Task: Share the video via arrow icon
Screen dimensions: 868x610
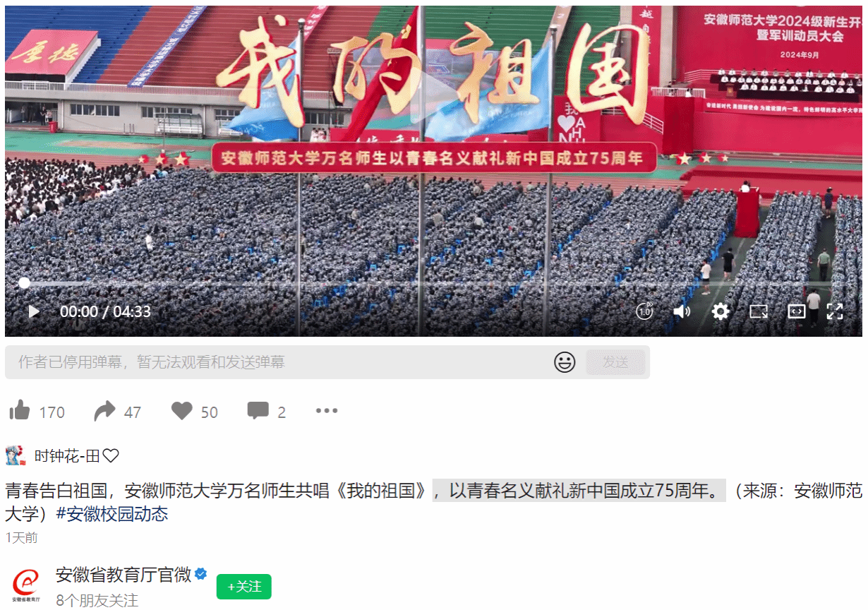Action: click(x=104, y=411)
